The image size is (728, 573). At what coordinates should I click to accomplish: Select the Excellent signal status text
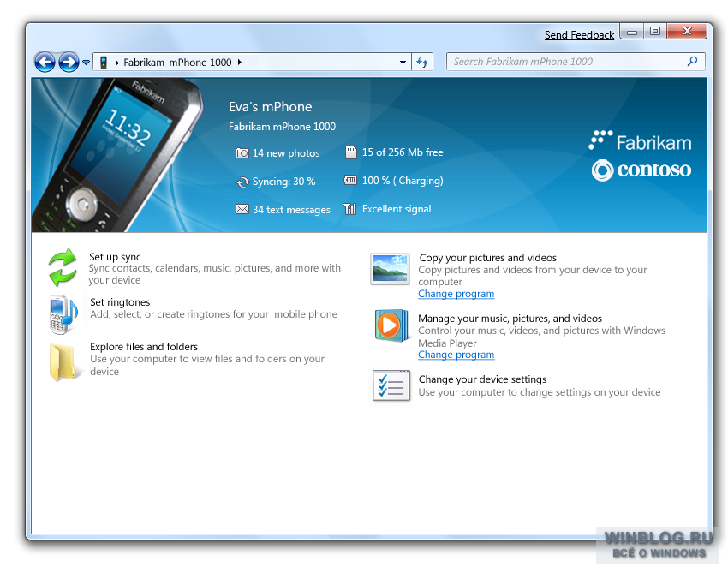click(397, 209)
